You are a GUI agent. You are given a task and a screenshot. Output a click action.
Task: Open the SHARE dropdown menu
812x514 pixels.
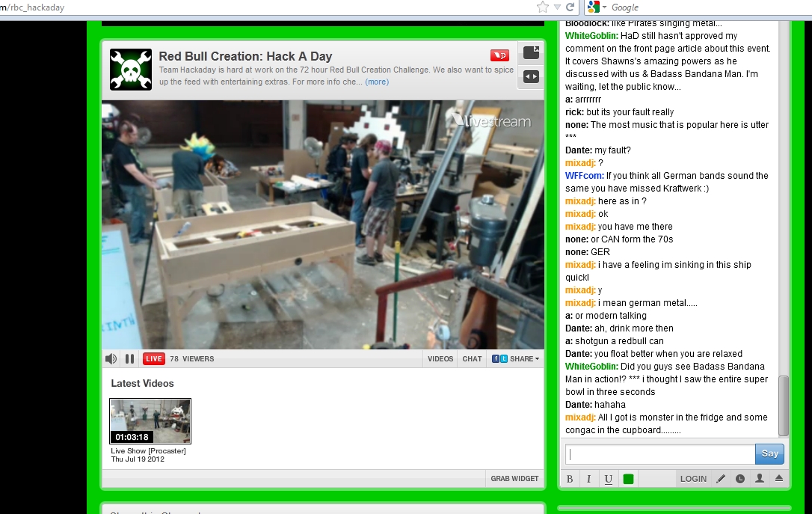[516, 359]
